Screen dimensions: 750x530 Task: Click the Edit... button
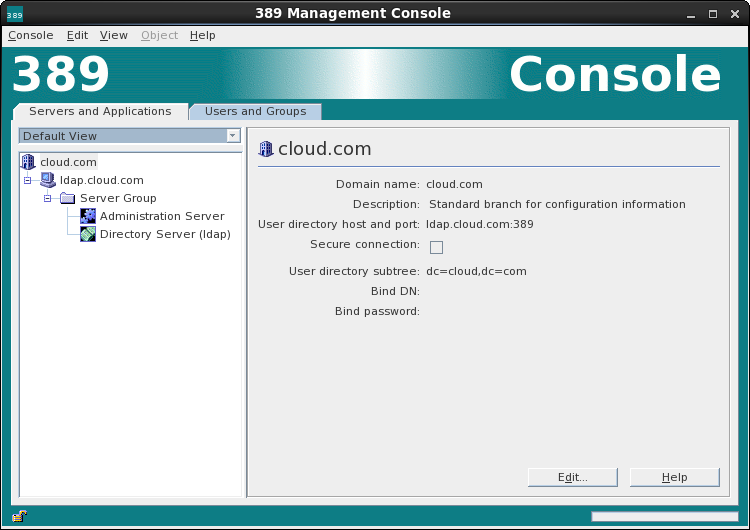pyautogui.click(x=573, y=477)
